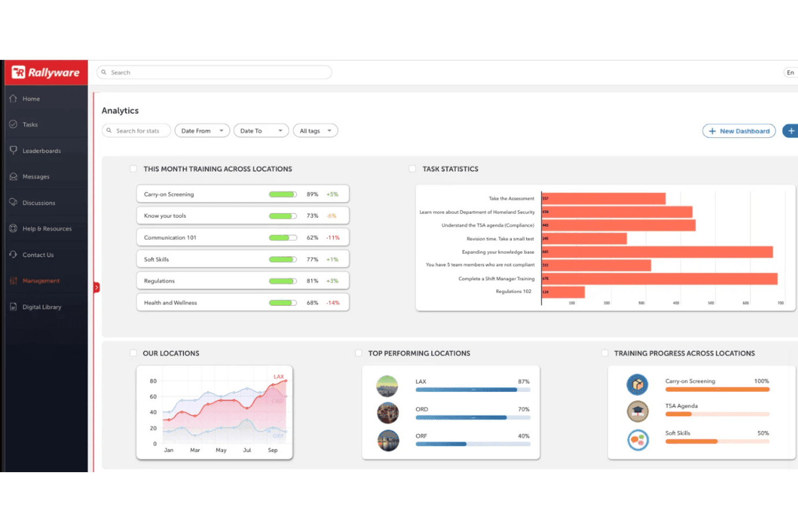Open the Health and Wellness training row

(243, 302)
